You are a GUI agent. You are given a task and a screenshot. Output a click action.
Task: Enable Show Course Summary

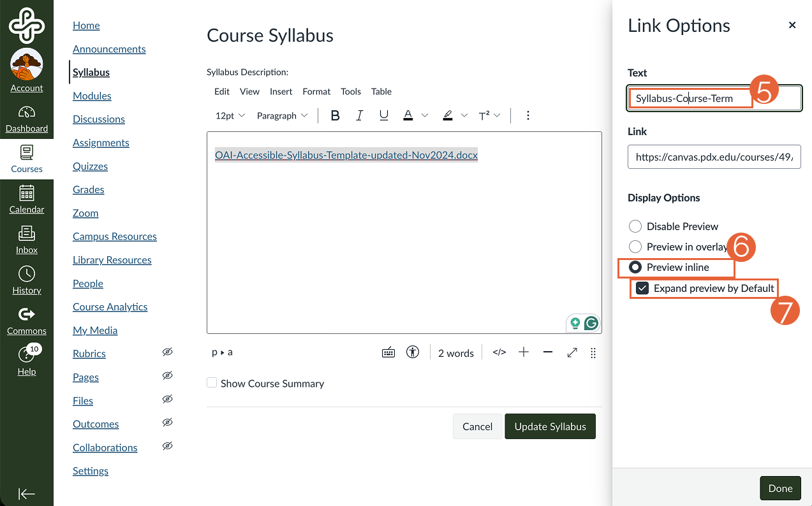pos(211,382)
